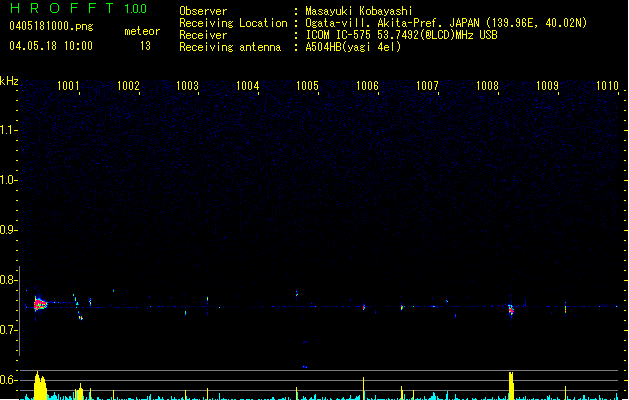Click frequency axis label 1.1
629x400 pixels.
coord(8,130)
